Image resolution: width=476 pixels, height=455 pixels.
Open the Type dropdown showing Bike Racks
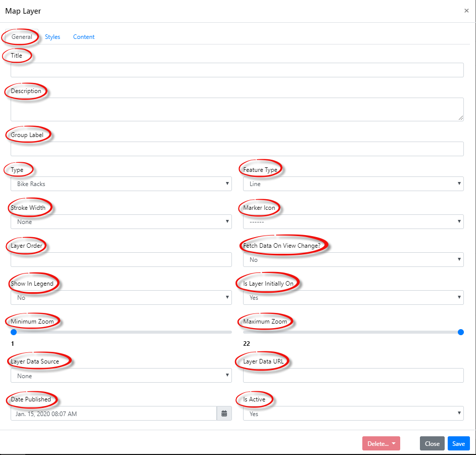click(121, 184)
